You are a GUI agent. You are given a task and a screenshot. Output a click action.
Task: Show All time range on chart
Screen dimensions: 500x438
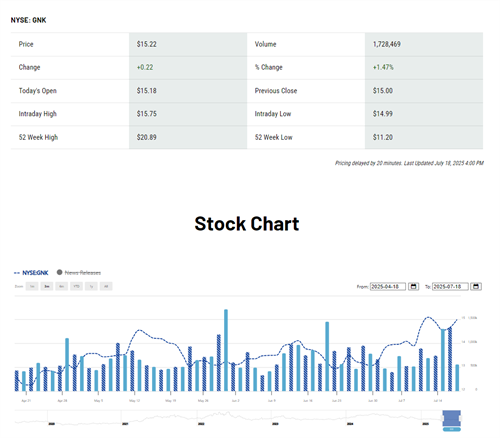[x=106, y=286]
